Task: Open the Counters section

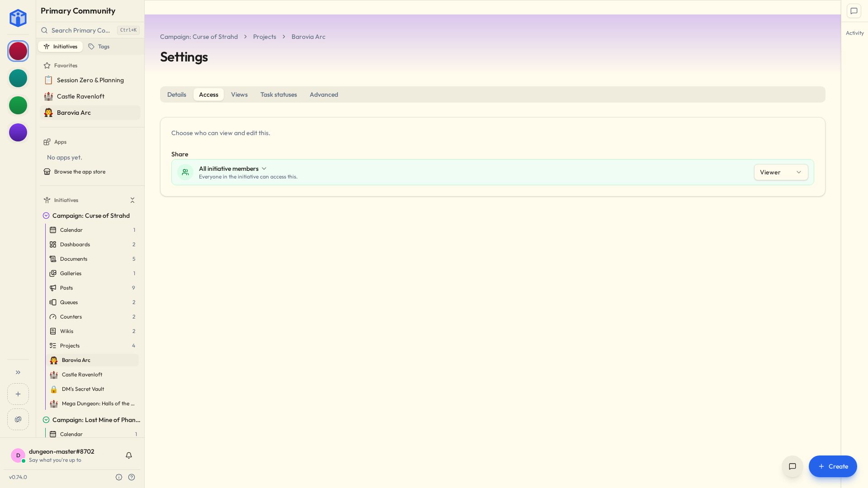Action: tap(93, 317)
